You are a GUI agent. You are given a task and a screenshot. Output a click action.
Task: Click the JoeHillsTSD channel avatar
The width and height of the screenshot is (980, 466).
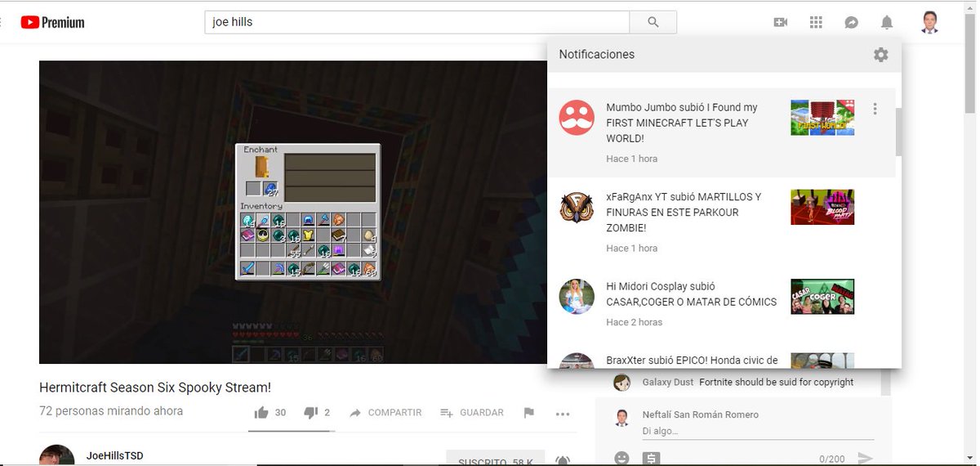[57, 455]
